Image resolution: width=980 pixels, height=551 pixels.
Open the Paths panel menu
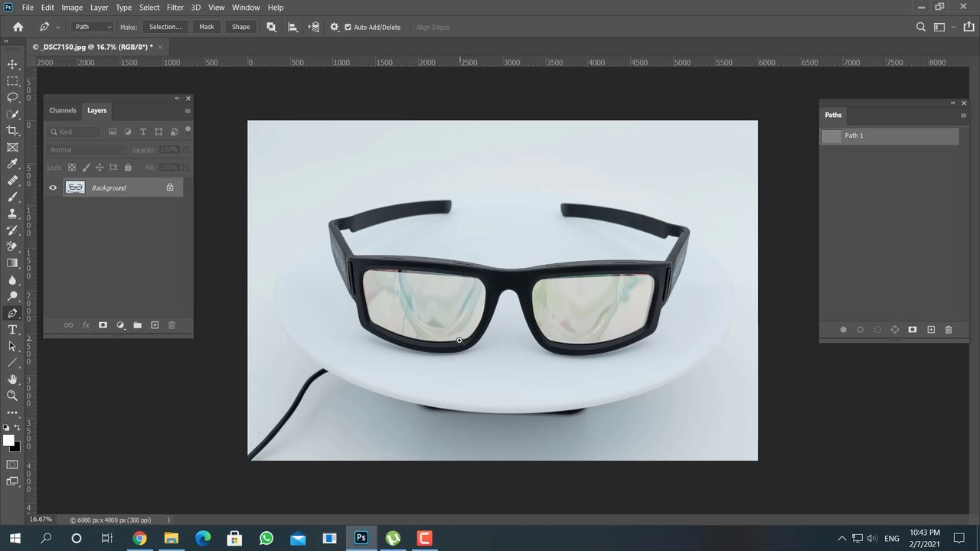coord(963,116)
